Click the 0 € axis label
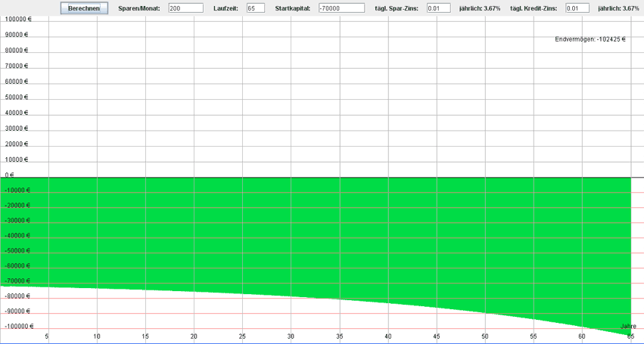This screenshot has width=644, height=344. [x=9, y=175]
